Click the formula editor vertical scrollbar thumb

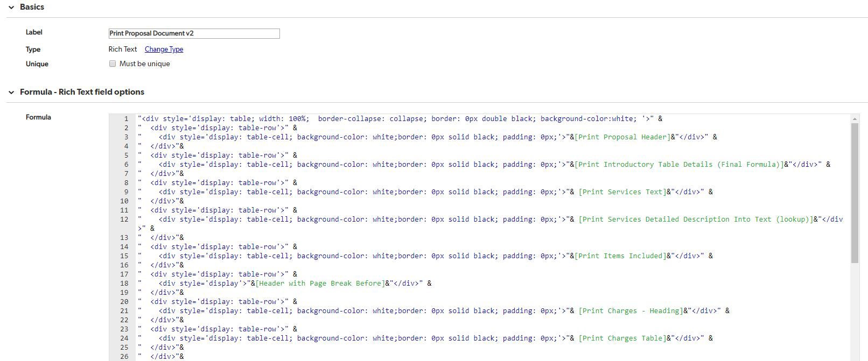tap(855, 193)
